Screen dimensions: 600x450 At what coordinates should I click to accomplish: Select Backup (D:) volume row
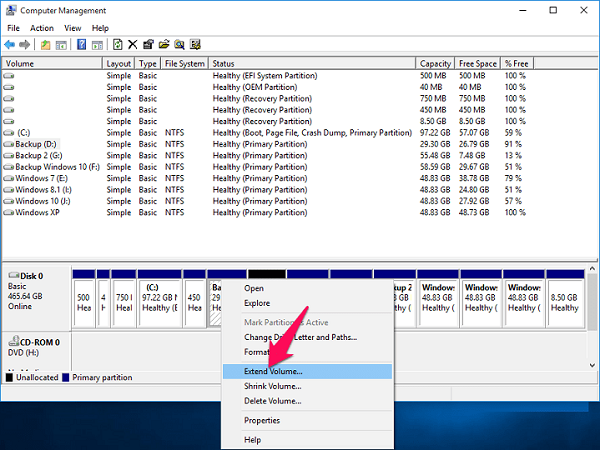click(37, 143)
